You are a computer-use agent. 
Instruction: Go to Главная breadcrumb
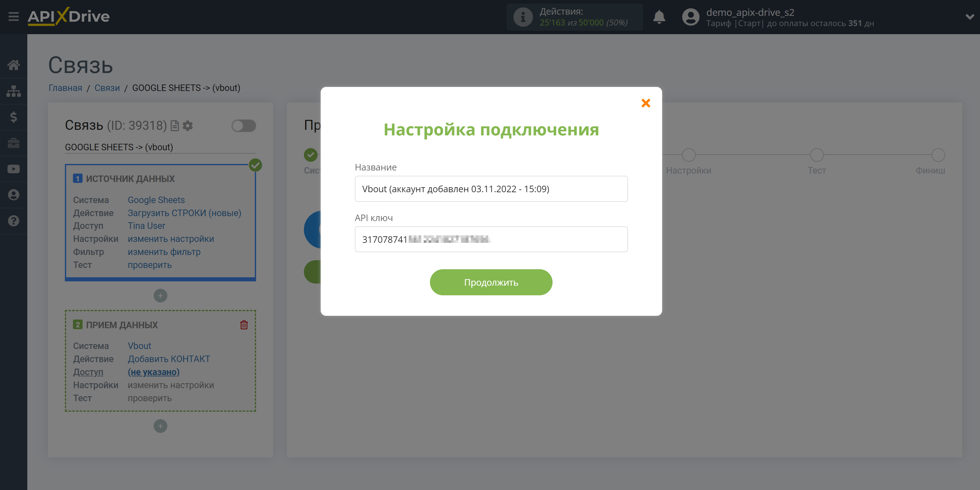click(x=65, y=88)
